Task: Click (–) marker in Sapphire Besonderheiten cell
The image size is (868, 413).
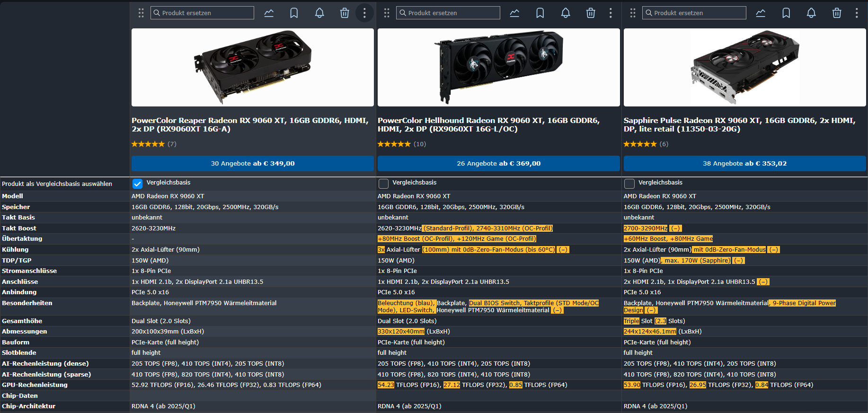Action: pyautogui.click(x=652, y=310)
